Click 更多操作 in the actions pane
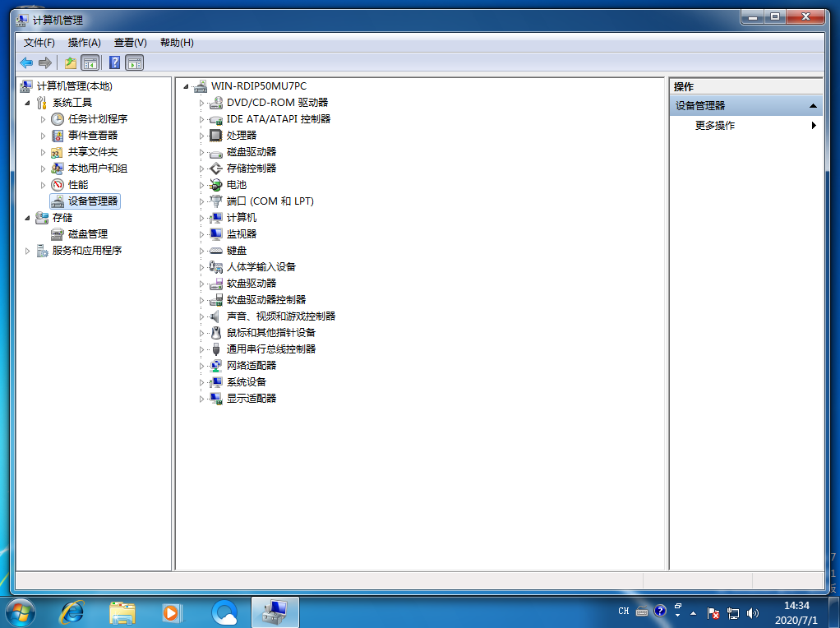This screenshot has width=840, height=628. click(x=715, y=126)
